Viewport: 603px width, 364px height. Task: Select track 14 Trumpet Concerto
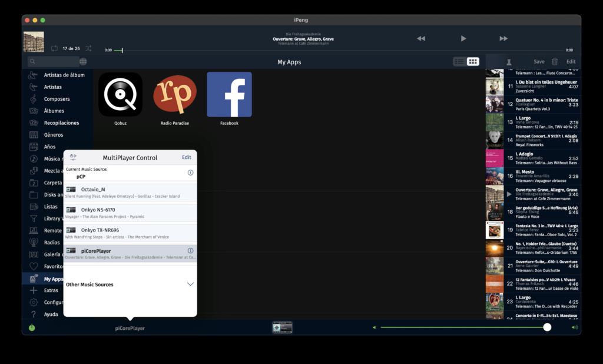533,140
